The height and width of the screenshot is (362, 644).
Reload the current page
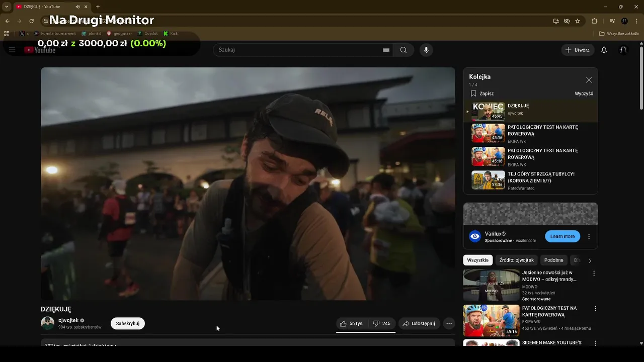coord(31,21)
